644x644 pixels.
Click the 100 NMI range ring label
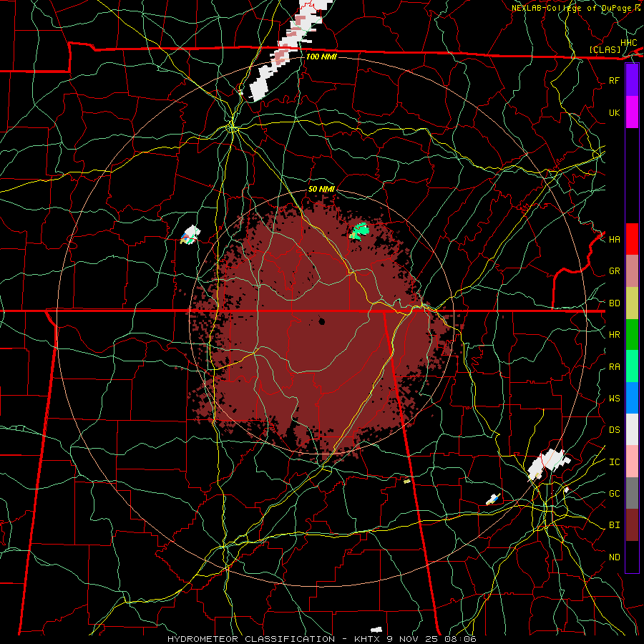[x=321, y=57]
